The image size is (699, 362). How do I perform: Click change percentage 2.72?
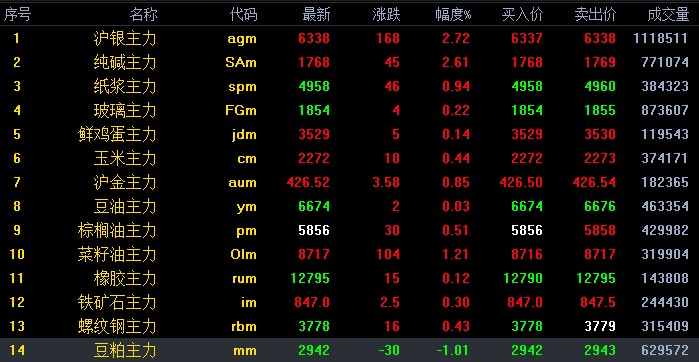[456, 38]
